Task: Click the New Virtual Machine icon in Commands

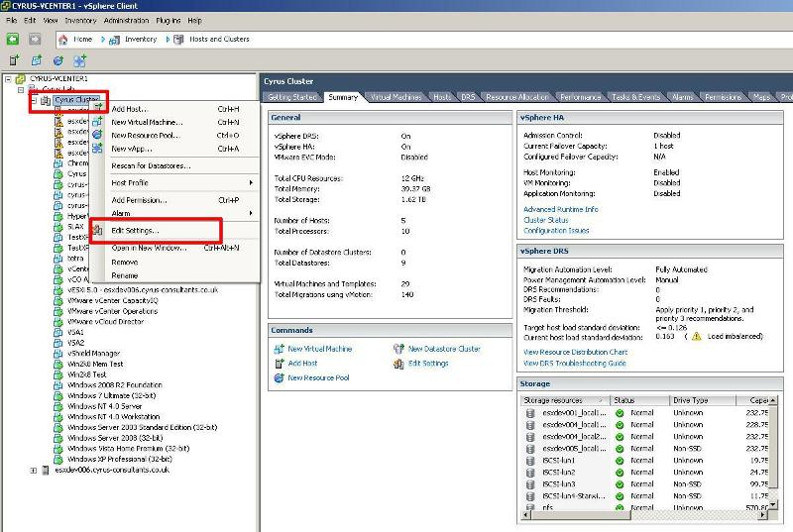Action: coord(279,349)
